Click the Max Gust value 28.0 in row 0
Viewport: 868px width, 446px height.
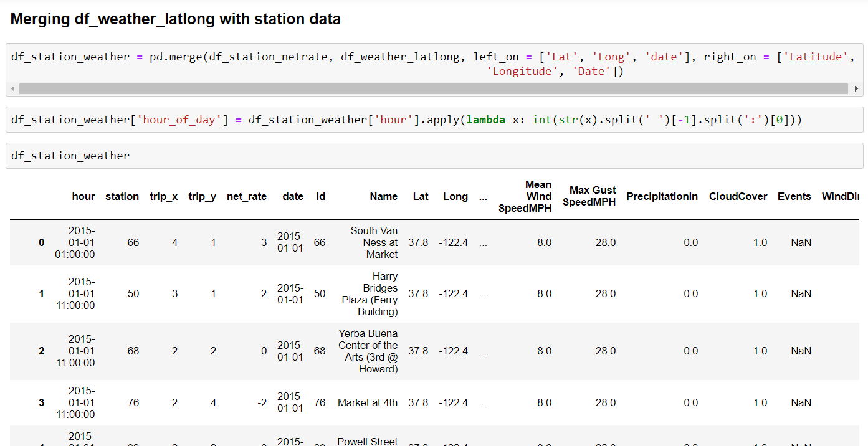click(606, 243)
